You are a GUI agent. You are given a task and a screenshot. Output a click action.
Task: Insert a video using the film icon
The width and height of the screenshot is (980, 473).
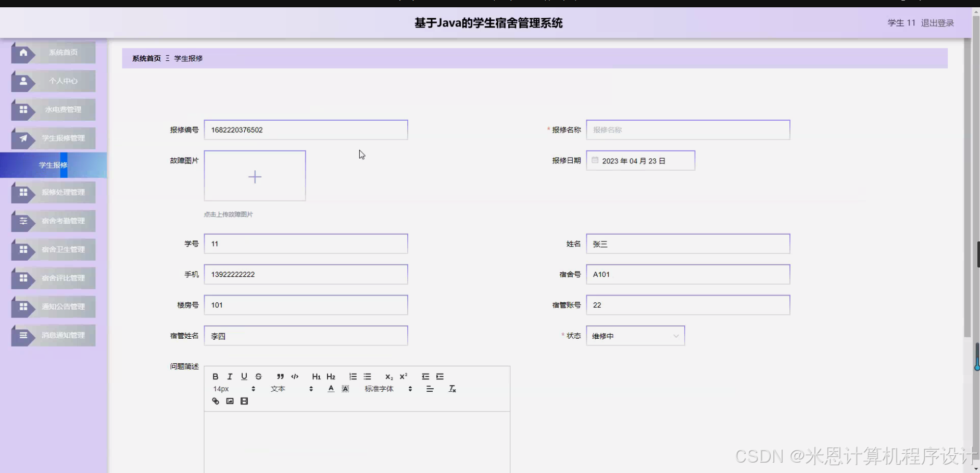point(244,401)
